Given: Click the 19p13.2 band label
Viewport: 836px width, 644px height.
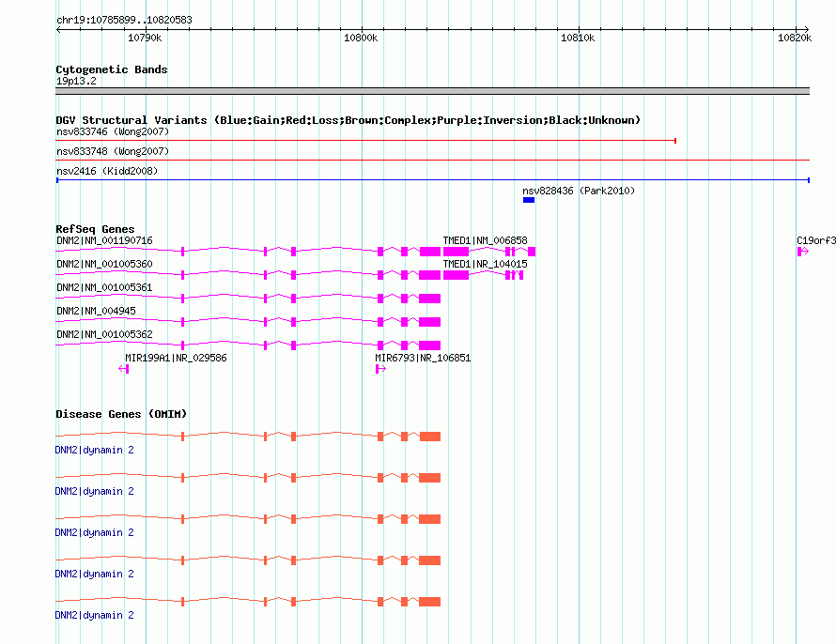Looking at the screenshot, I should click(76, 81).
